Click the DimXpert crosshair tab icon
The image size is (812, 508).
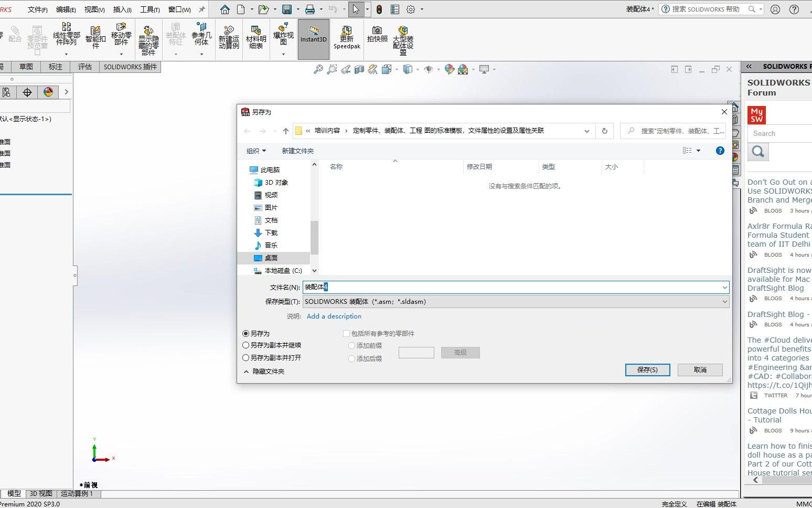coord(27,92)
